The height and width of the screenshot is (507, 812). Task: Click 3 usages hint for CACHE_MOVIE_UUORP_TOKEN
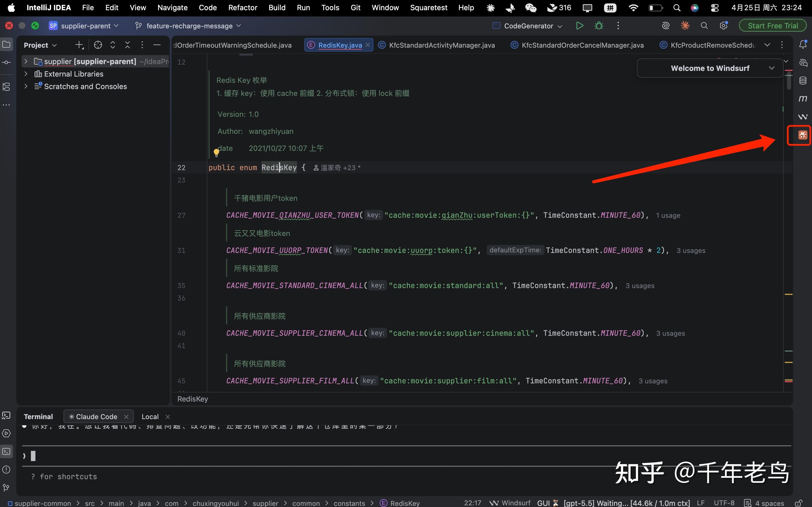tap(691, 250)
